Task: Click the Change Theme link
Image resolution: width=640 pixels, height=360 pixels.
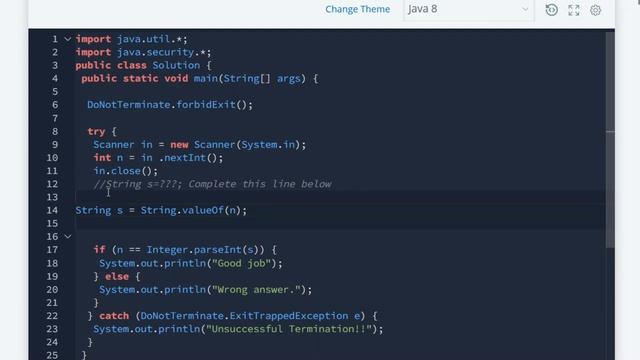Action: point(357,9)
